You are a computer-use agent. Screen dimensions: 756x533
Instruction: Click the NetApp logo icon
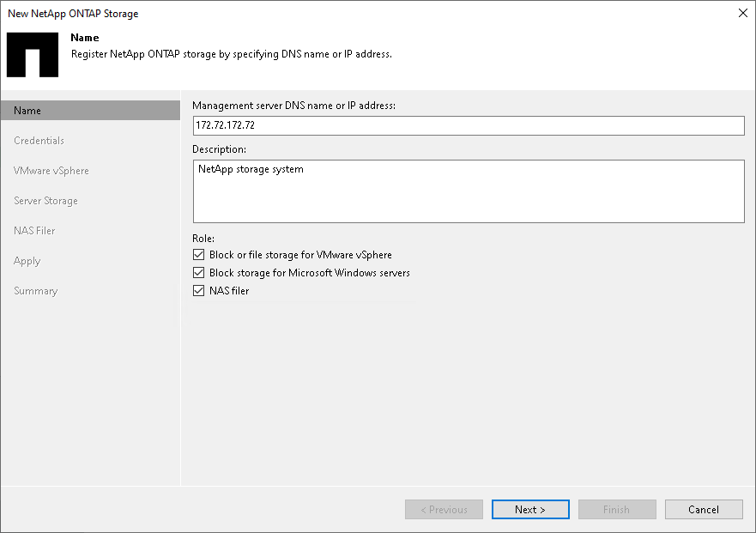click(x=33, y=55)
